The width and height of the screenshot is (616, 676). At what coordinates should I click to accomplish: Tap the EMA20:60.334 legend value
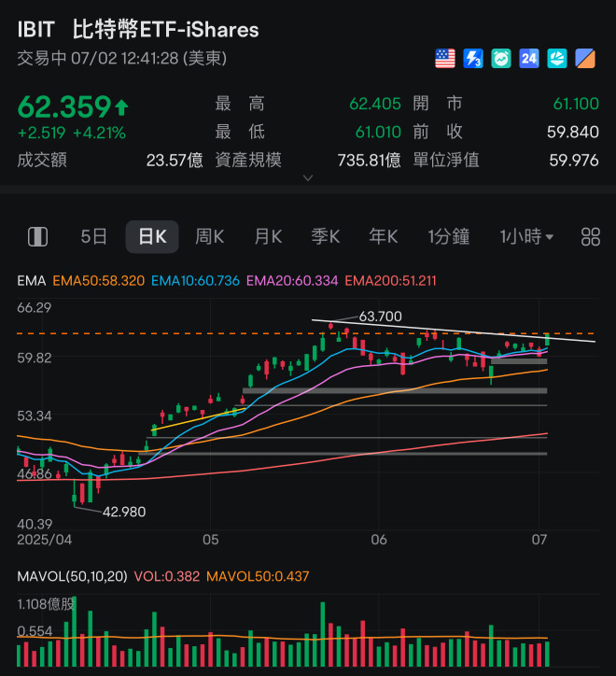[x=292, y=281]
